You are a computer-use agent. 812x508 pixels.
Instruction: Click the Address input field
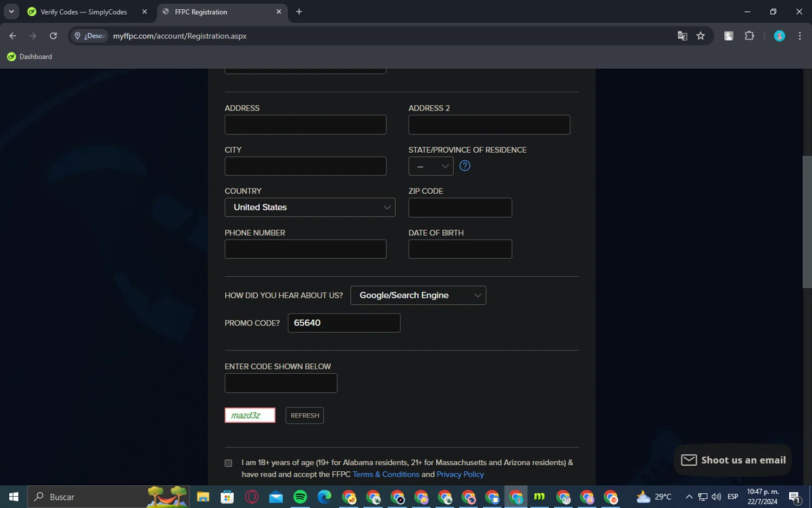click(305, 125)
